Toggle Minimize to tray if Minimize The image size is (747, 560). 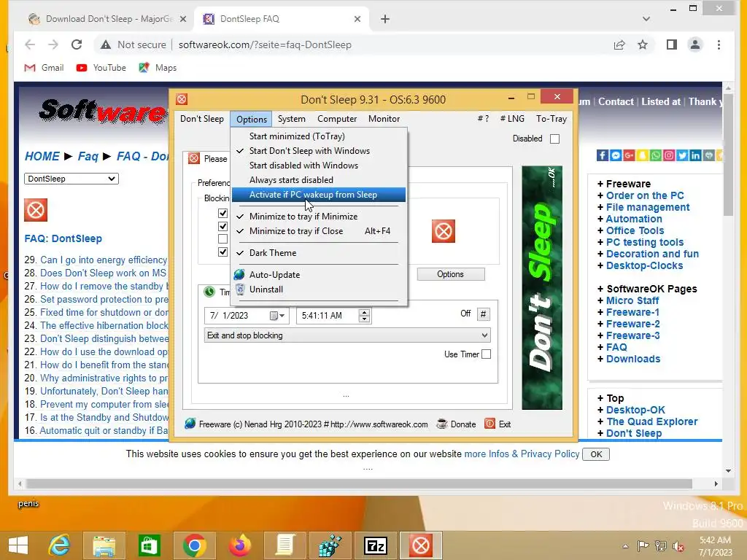[x=319, y=216]
